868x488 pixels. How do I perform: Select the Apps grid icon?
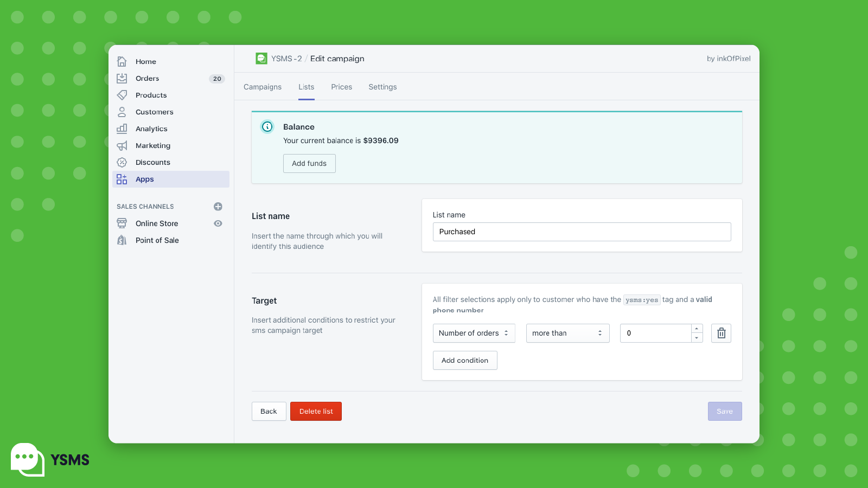point(122,179)
